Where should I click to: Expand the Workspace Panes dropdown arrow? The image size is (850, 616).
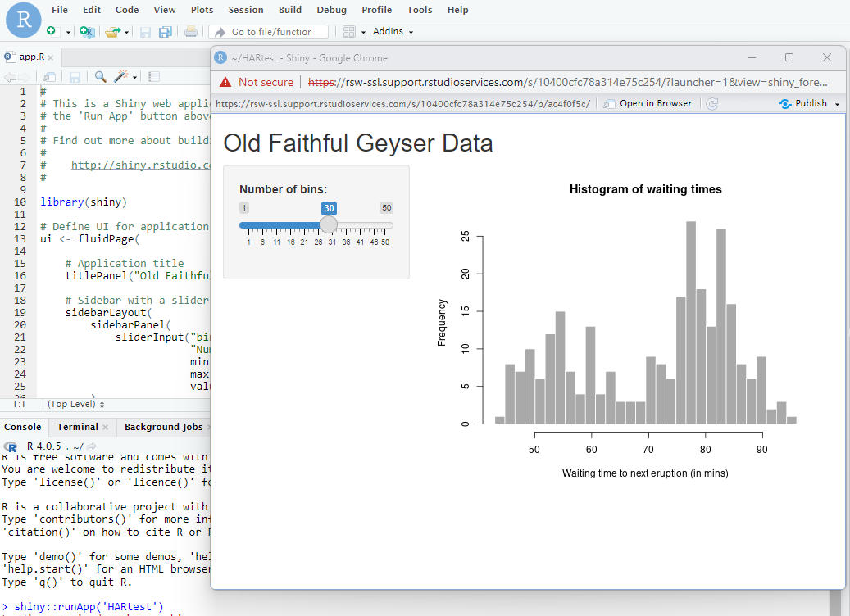click(x=363, y=32)
